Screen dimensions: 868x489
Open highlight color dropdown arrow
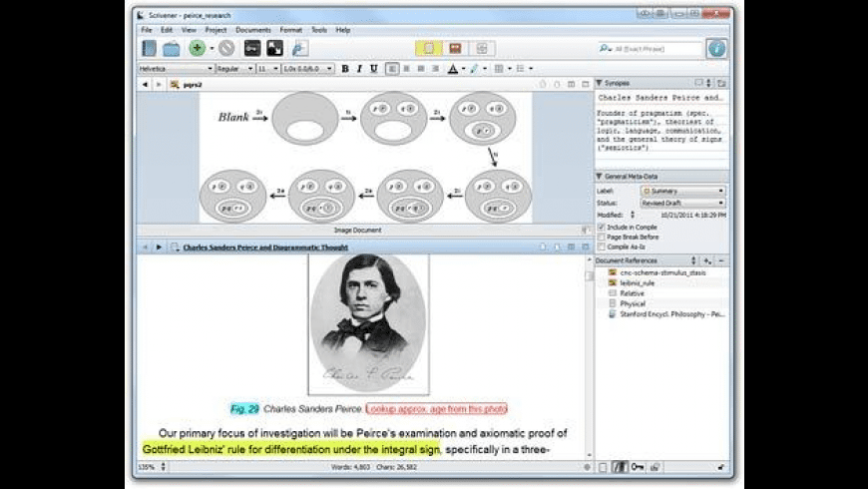click(485, 69)
